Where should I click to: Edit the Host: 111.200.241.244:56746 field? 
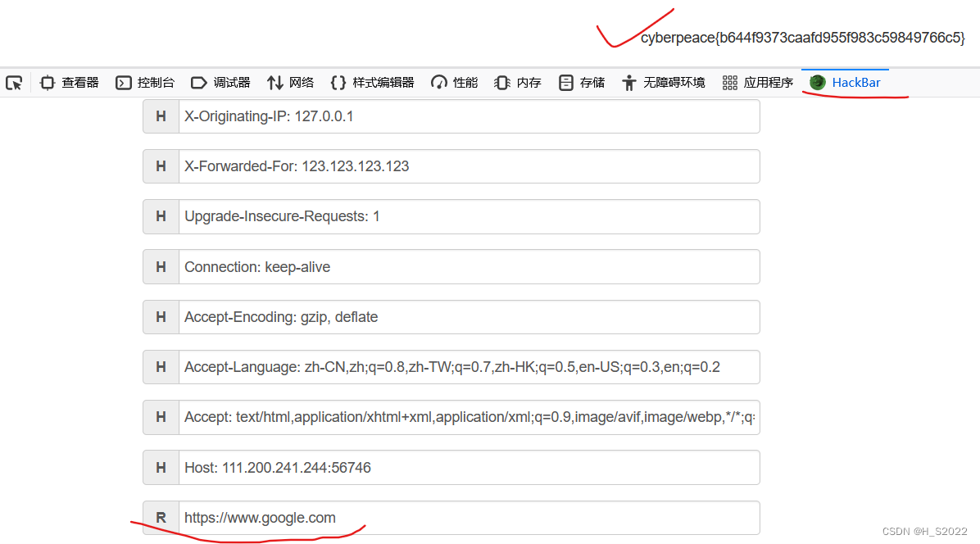(470, 467)
